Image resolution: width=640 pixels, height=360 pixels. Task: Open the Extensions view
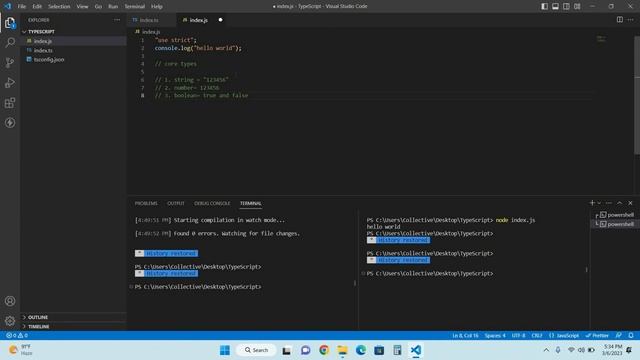[x=10, y=102]
